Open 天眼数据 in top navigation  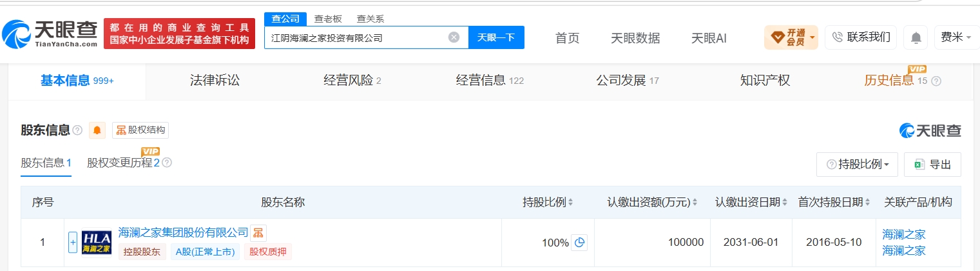pos(635,38)
